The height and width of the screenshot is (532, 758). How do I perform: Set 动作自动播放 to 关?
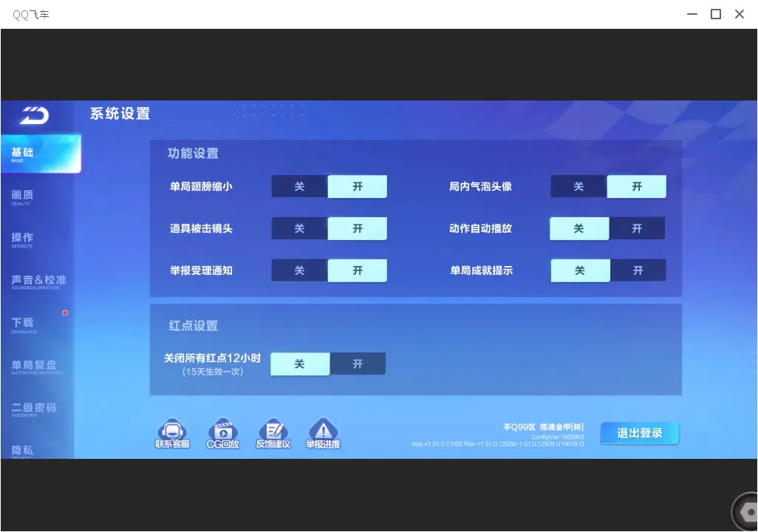click(579, 228)
